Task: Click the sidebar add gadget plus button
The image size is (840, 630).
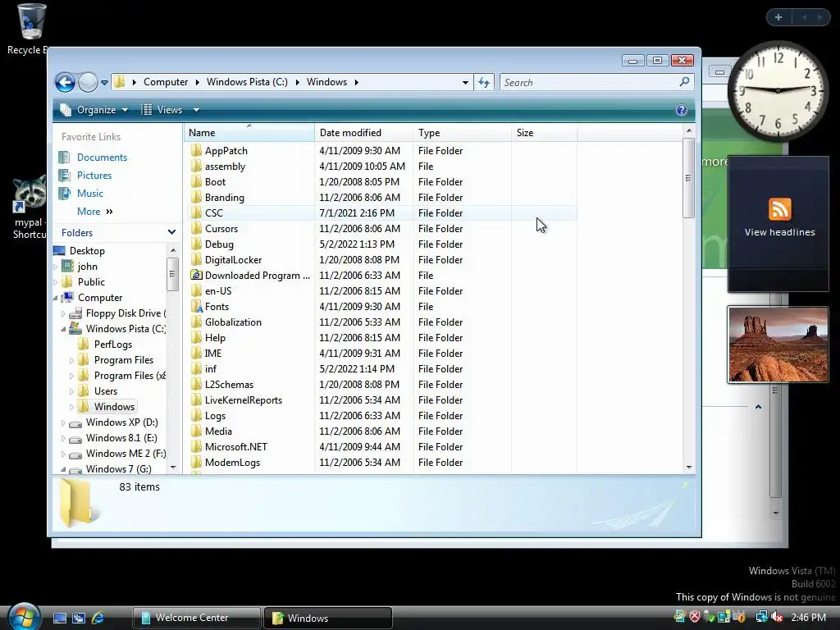Action: click(x=778, y=17)
